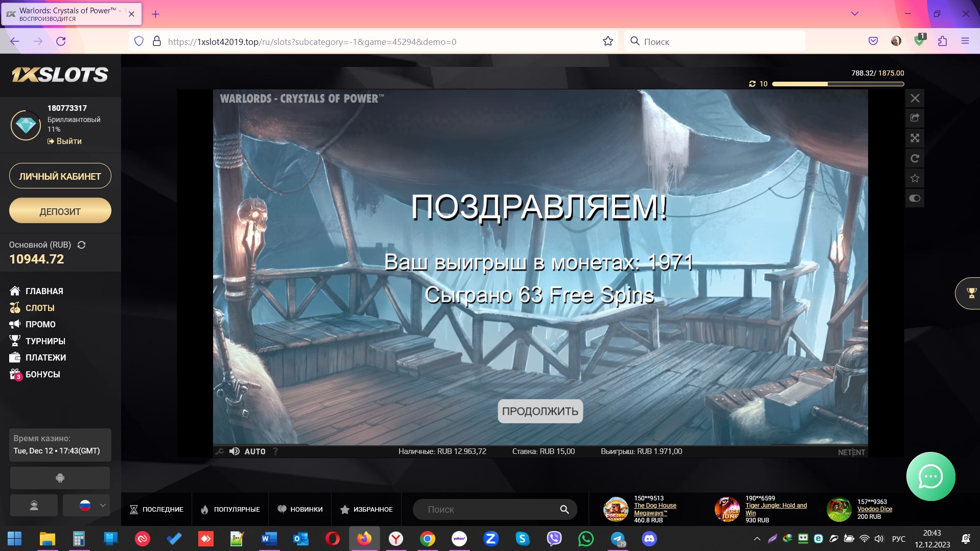The width and height of the screenshot is (980, 551).
Task: Click AUTO spin option
Action: click(255, 451)
